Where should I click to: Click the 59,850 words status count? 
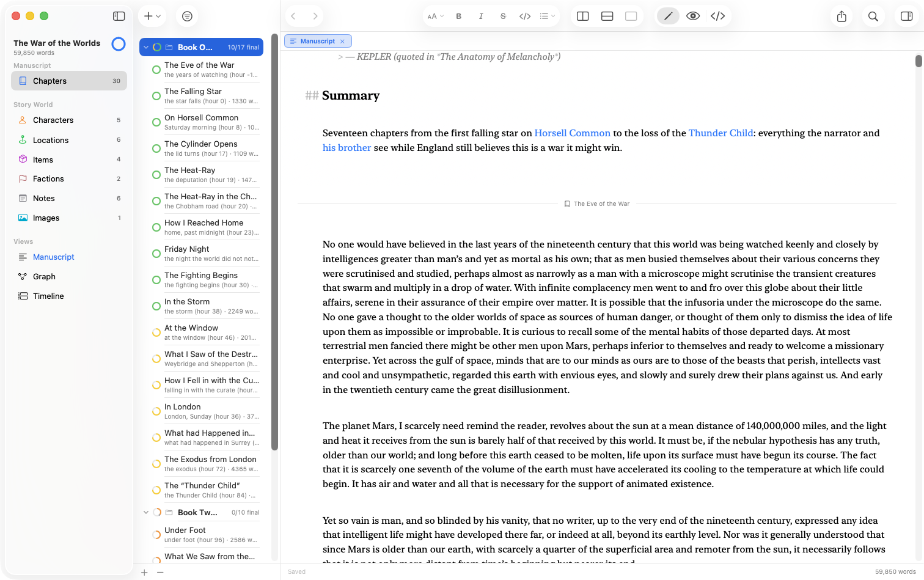click(x=895, y=572)
